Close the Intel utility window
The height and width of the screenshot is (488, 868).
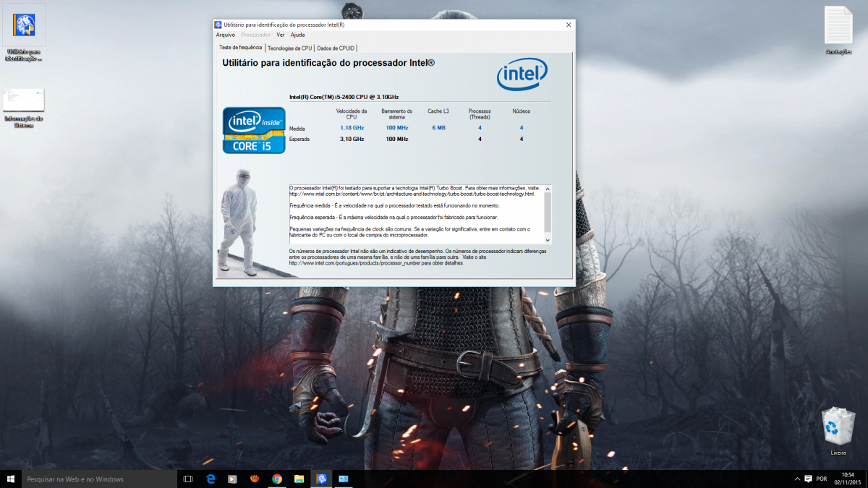568,25
